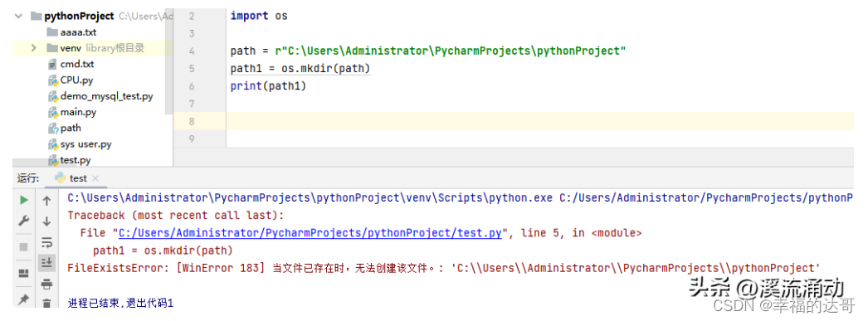Close the test run tab
This screenshot has width=868, height=321.
95,178
